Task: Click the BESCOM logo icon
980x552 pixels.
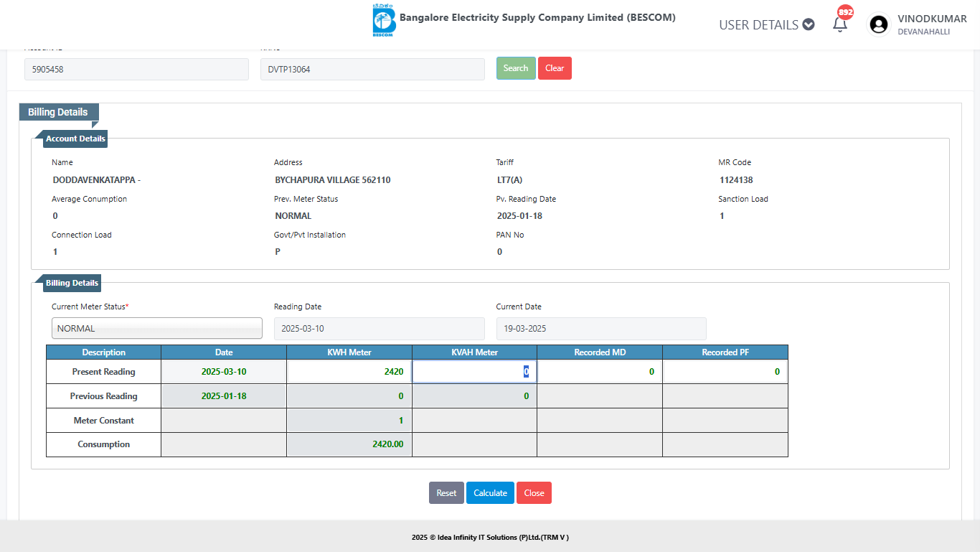Action: click(x=384, y=20)
